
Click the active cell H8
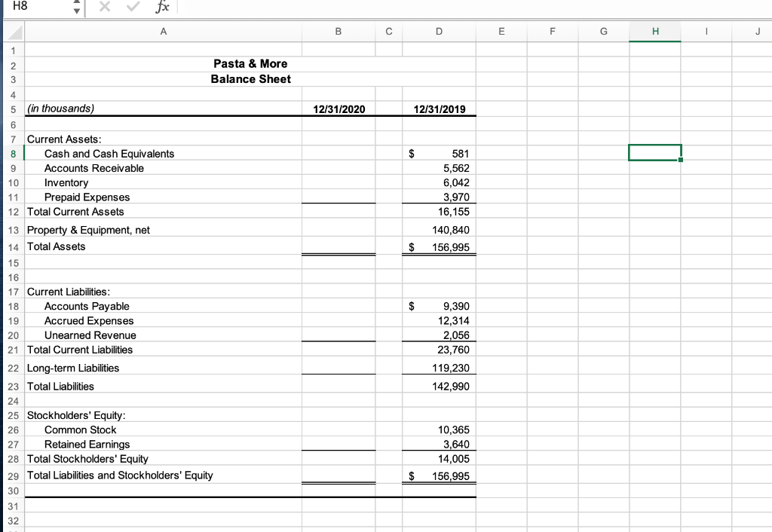(655, 152)
